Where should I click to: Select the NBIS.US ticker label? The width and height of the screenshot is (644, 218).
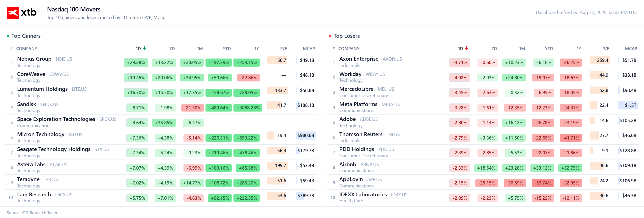point(64,59)
